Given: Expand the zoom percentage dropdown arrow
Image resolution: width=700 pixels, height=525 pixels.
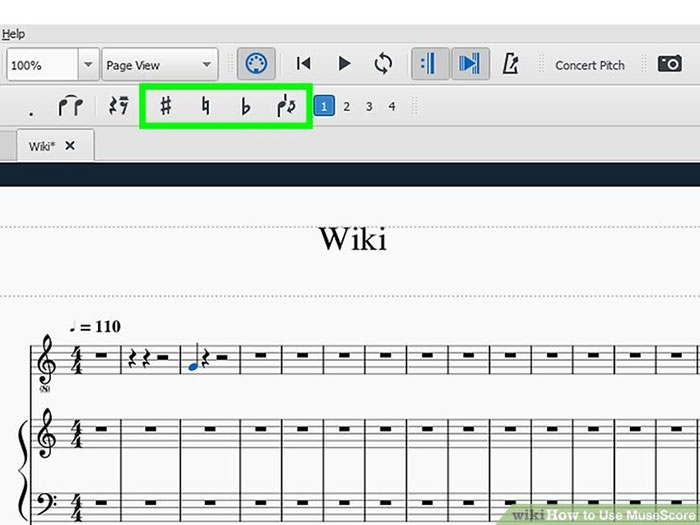Looking at the screenshot, I should pos(87,65).
